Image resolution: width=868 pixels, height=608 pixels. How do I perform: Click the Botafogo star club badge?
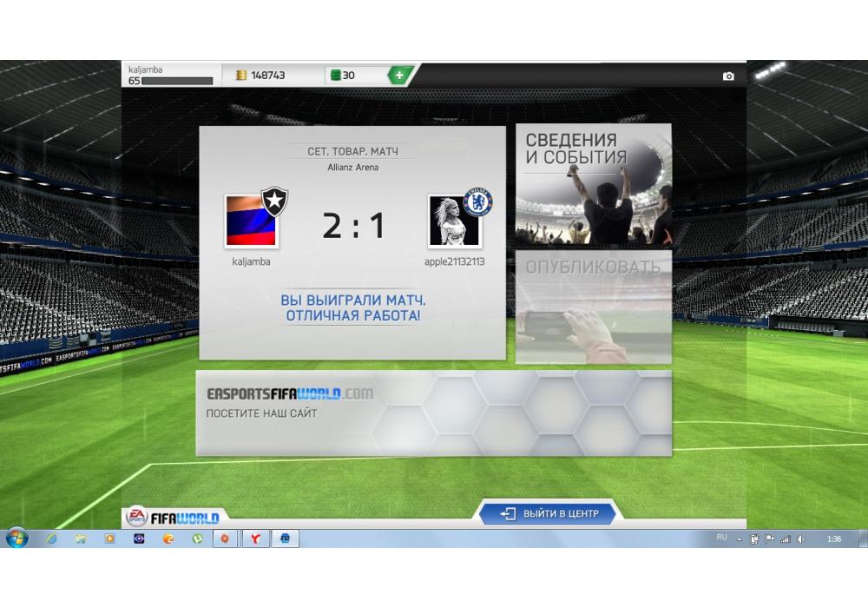(274, 201)
